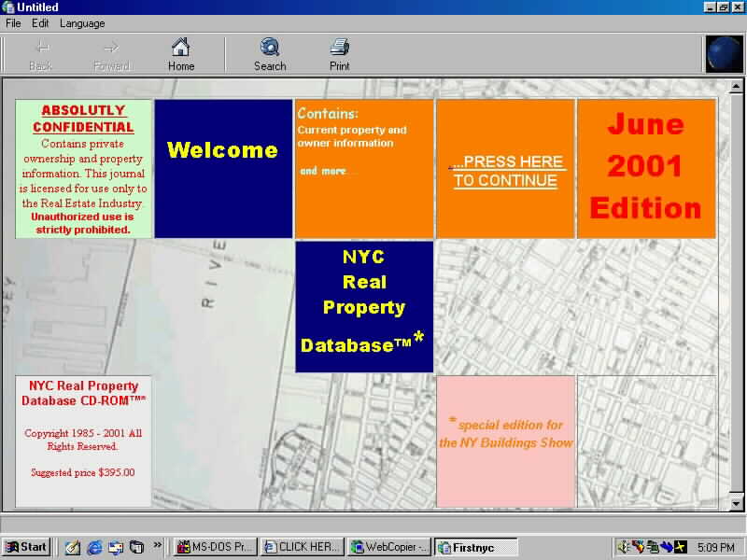Print the page using the Print icon
The image size is (747, 560).
(340, 53)
